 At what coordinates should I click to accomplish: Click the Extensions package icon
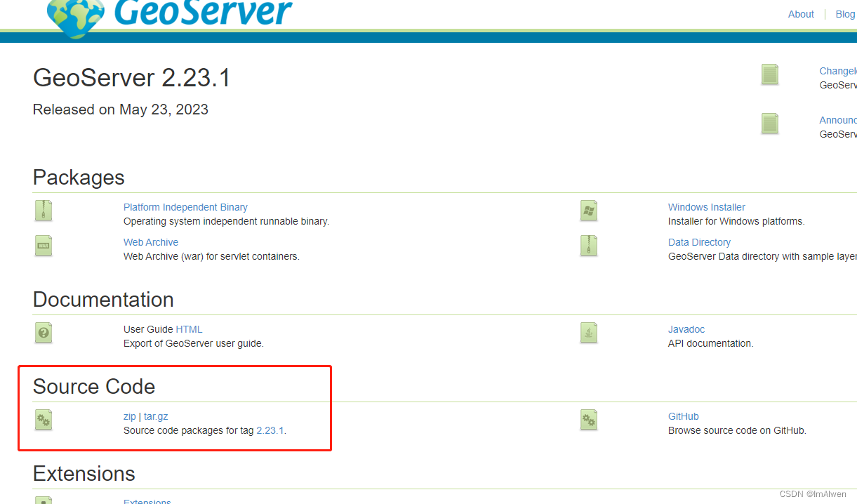[x=43, y=500]
